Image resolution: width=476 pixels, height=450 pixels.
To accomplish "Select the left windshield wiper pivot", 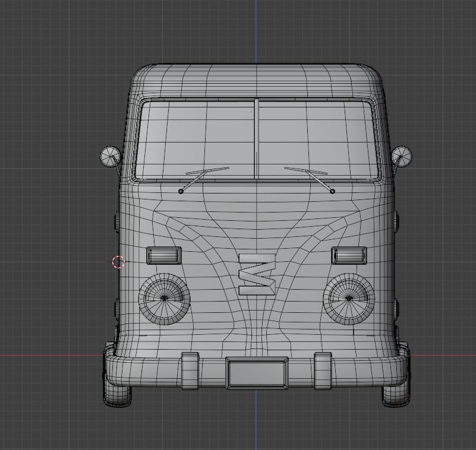I will pos(181,191).
